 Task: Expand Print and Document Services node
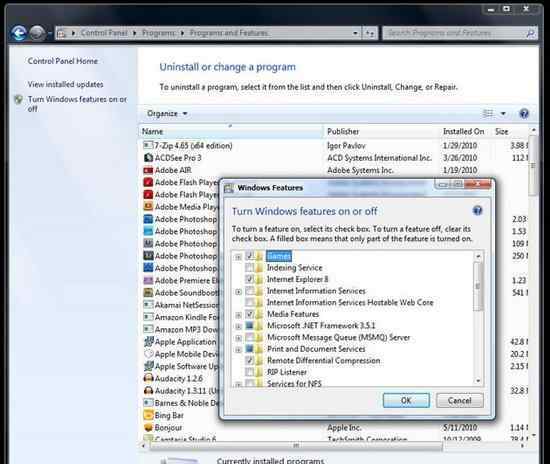[239, 349]
